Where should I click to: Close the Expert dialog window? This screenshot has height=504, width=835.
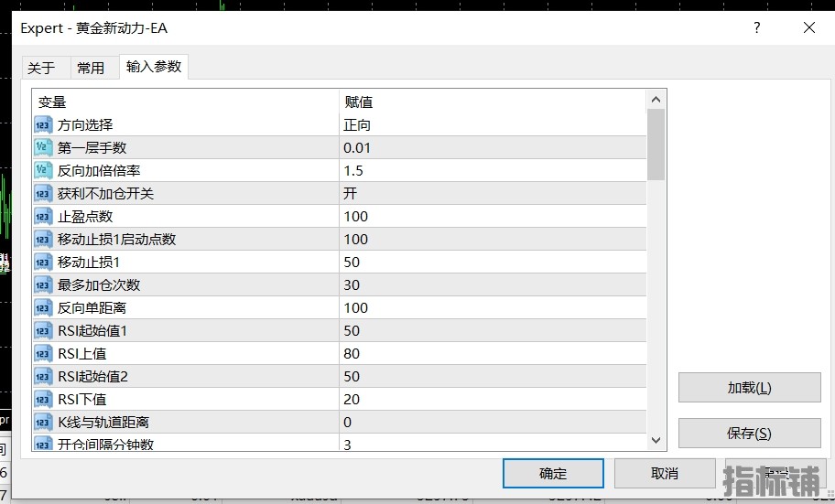(x=809, y=27)
